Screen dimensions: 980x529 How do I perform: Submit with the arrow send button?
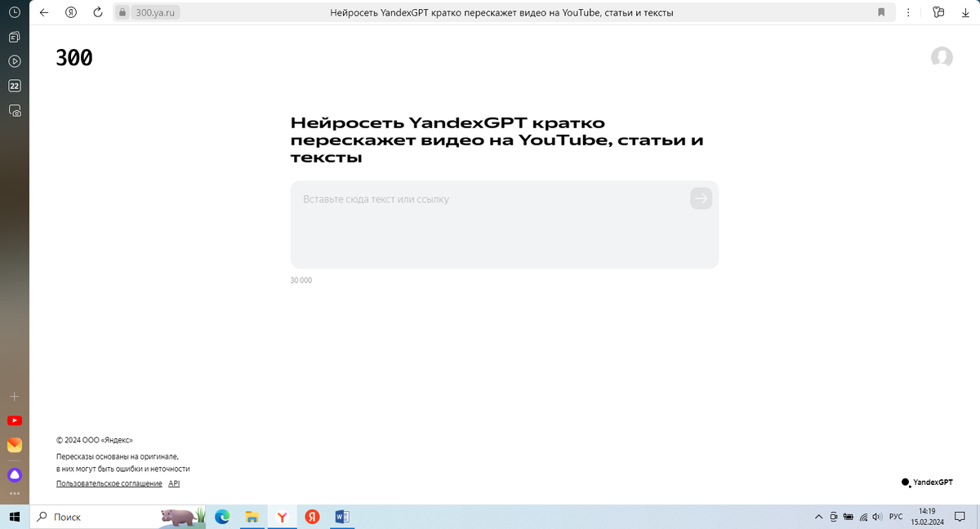point(701,198)
